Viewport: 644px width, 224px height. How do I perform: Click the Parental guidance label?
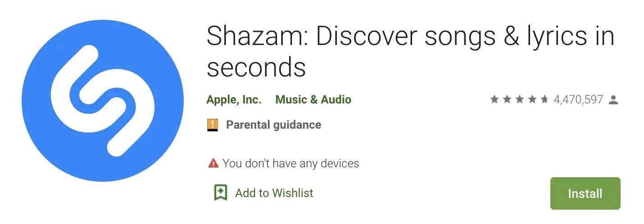click(x=273, y=125)
